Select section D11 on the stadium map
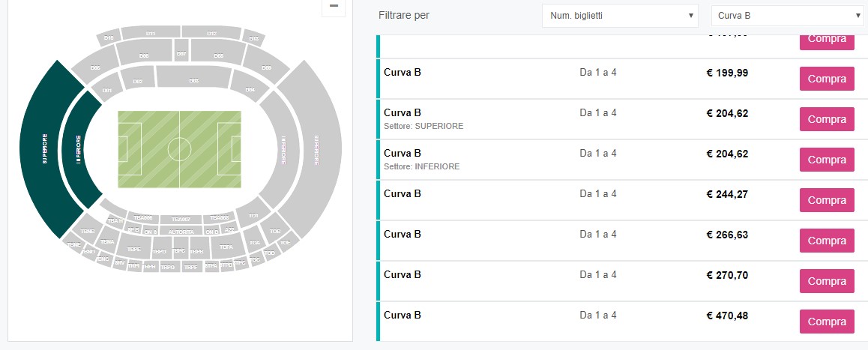 click(x=151, y=33)
